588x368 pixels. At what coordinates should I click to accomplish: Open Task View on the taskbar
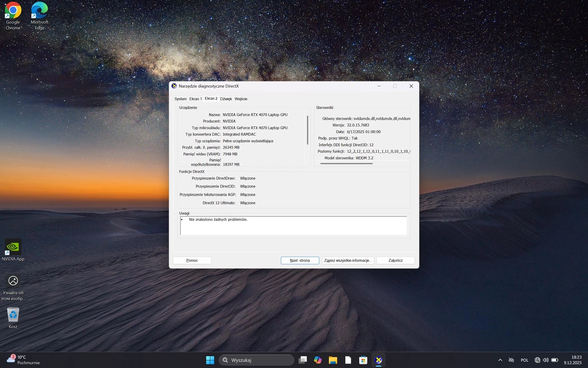pyautogui.click(x=303, y=360)
